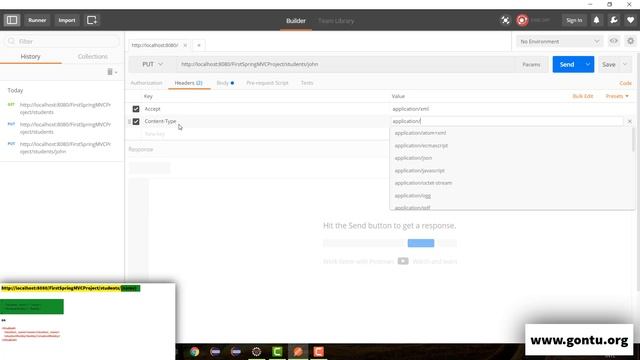Select application/octet-stream suggestion
Viewport: 640px width, 360px height.
coord(512,183)
